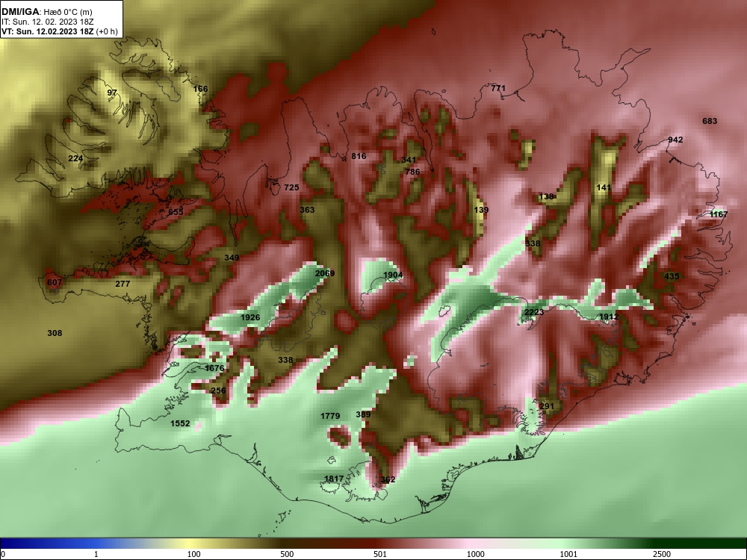Click the map value 139
The width and height of the screenshot is (747, 560).
481,210
